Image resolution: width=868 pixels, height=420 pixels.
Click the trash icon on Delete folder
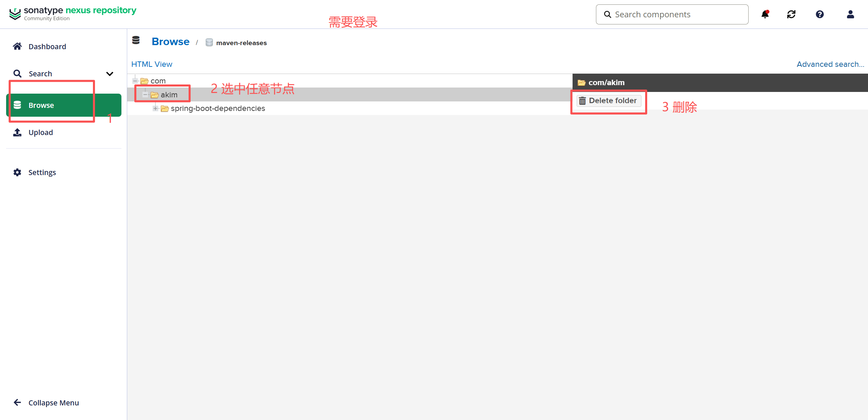click(582, 101)
